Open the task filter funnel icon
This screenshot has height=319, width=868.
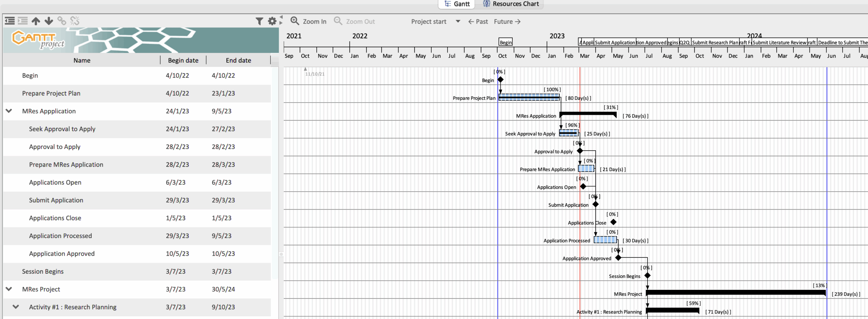(x=259, y=21)
